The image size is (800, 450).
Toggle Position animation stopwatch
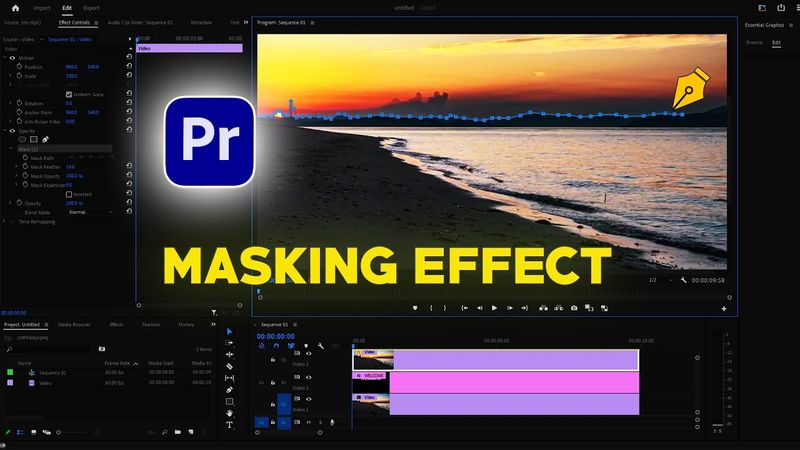pyautogui.click(x=19, y=66)
